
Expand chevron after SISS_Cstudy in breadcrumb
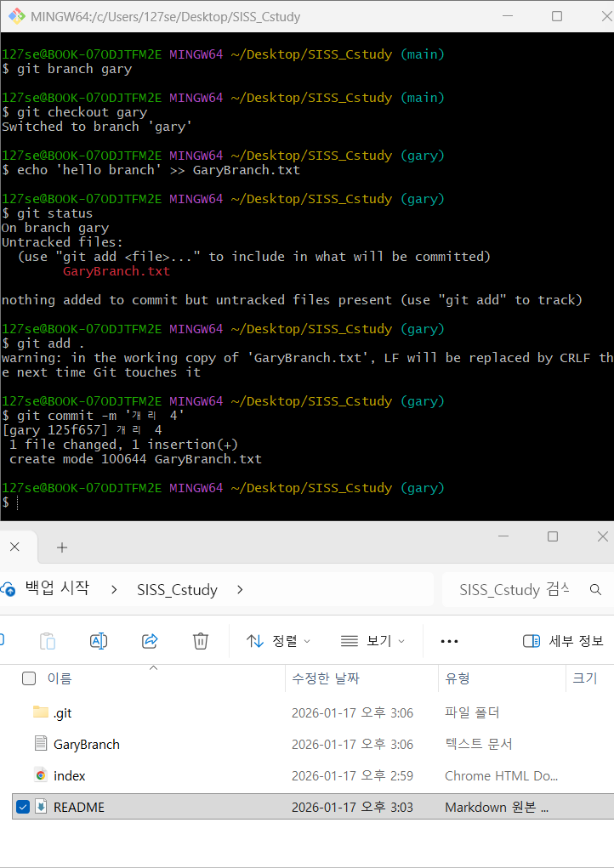click(x=240, y=589)
